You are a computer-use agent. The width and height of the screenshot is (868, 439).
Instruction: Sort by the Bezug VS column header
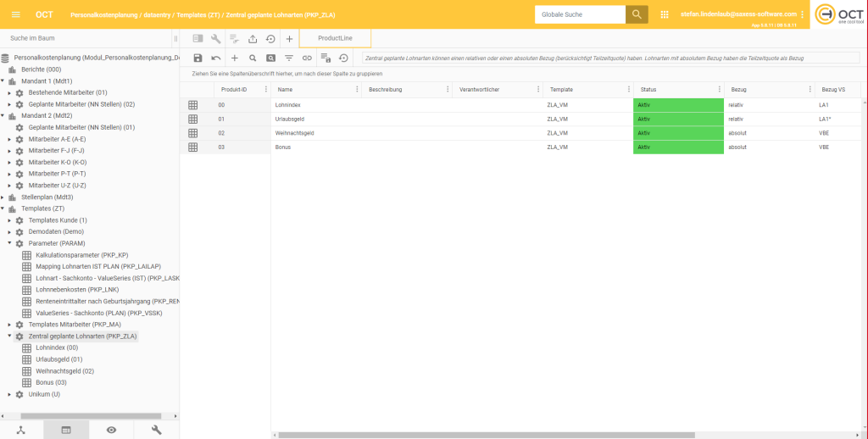[833, 89]
